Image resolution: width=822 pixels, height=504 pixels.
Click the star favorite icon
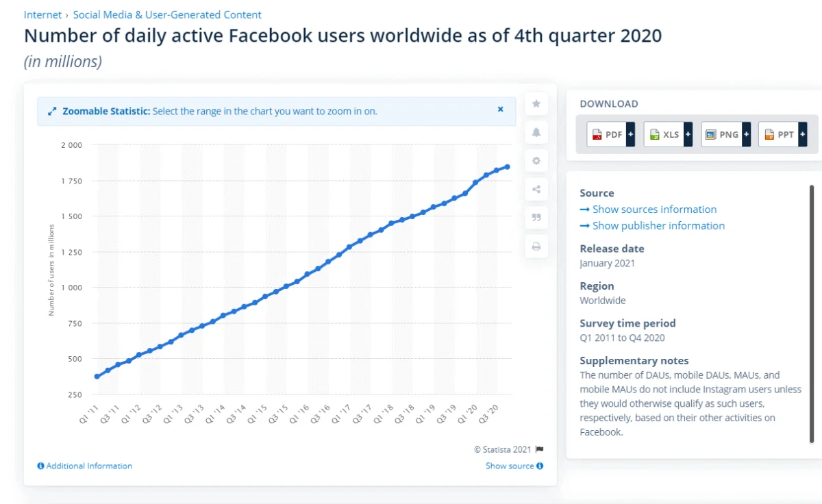[536, 103]
